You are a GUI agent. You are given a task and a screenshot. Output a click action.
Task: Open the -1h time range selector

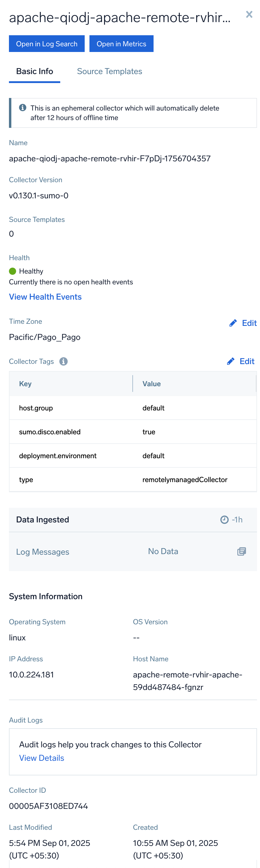point(236,520)
